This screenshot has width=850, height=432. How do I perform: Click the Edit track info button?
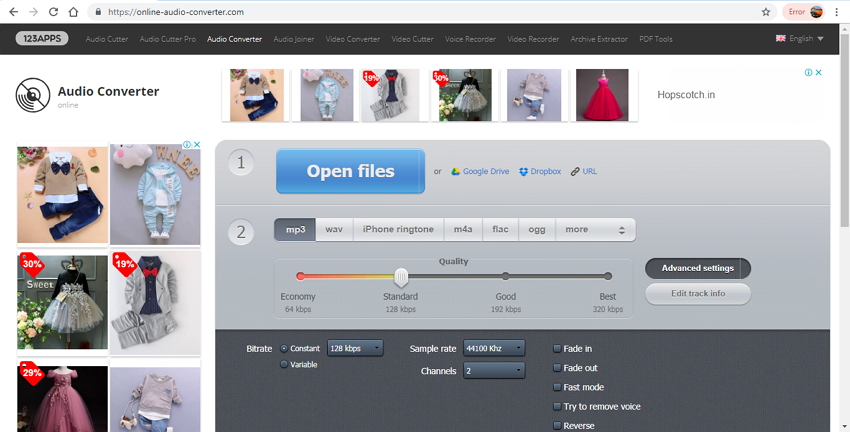click(x=698, y=294)
